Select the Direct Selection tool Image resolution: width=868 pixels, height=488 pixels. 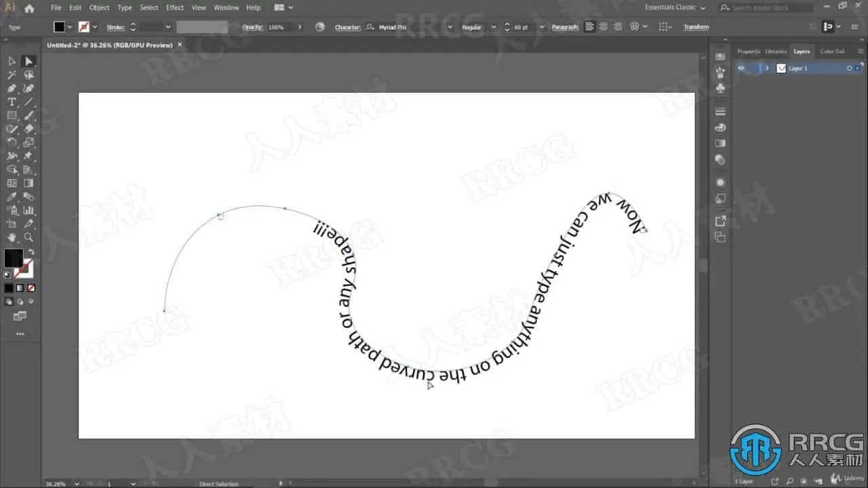pos(28,62)
